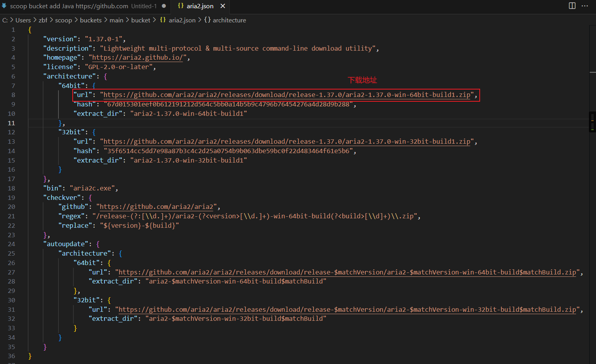
Task: Click the "64bit" key on line 7
Action: point(72,86)
